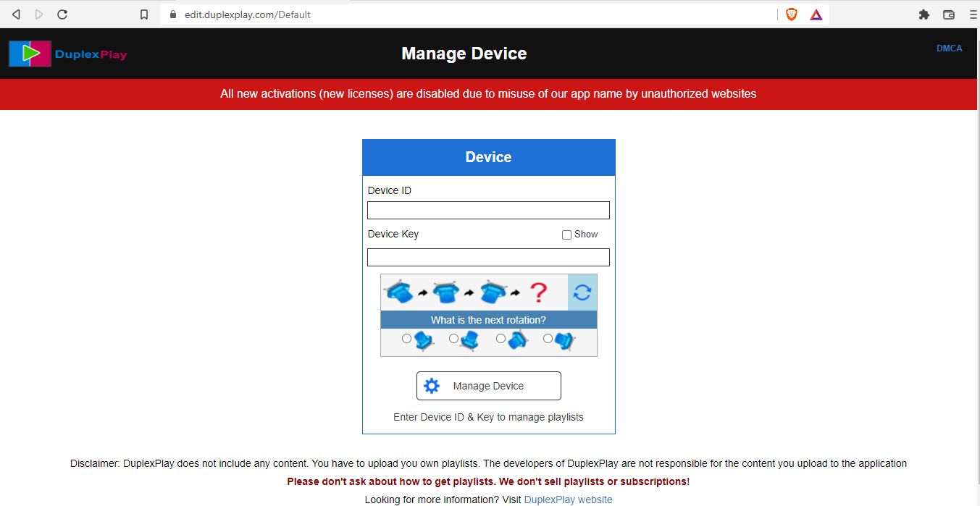This screenshot has width=980, height=506.
Task: Click the DuplexPlay logo
Action: click(68, 54)
